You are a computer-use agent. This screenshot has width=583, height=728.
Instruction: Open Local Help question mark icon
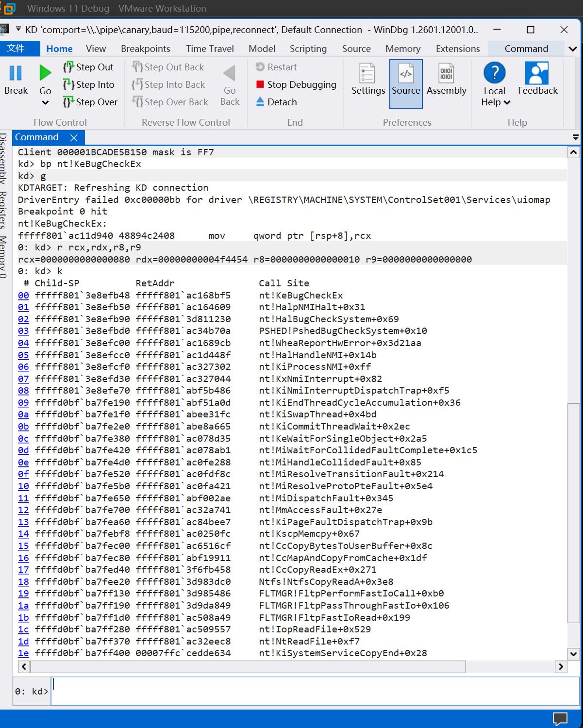click(x=495, y=73)
